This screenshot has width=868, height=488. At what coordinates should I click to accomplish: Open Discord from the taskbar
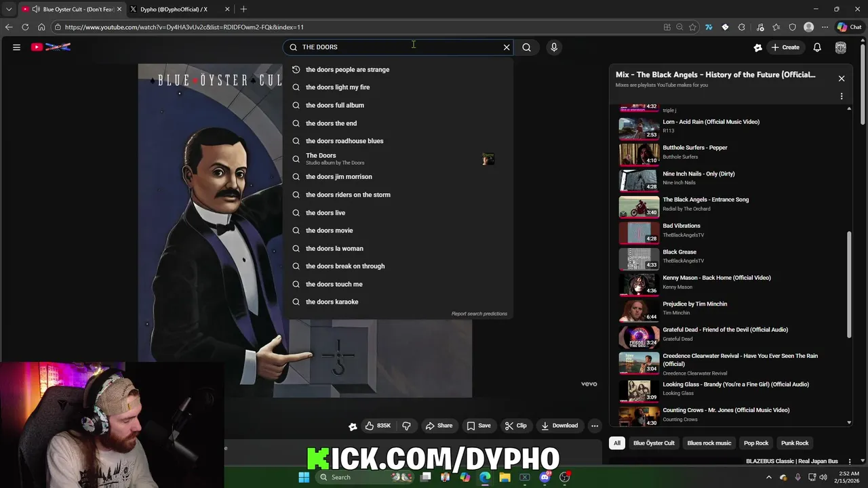click(x=545, y=477)
